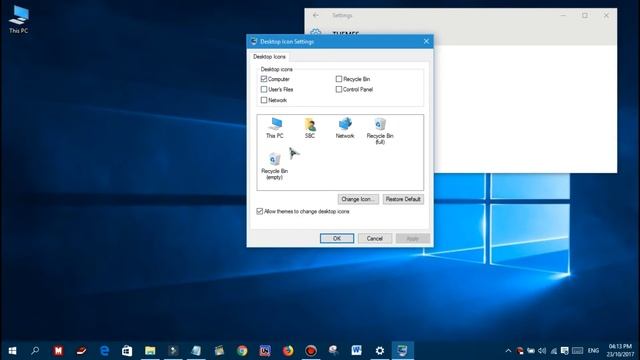Open the red M app in taskbar
Viewport: 640px width, 360px height.
[x=58, y=351]
